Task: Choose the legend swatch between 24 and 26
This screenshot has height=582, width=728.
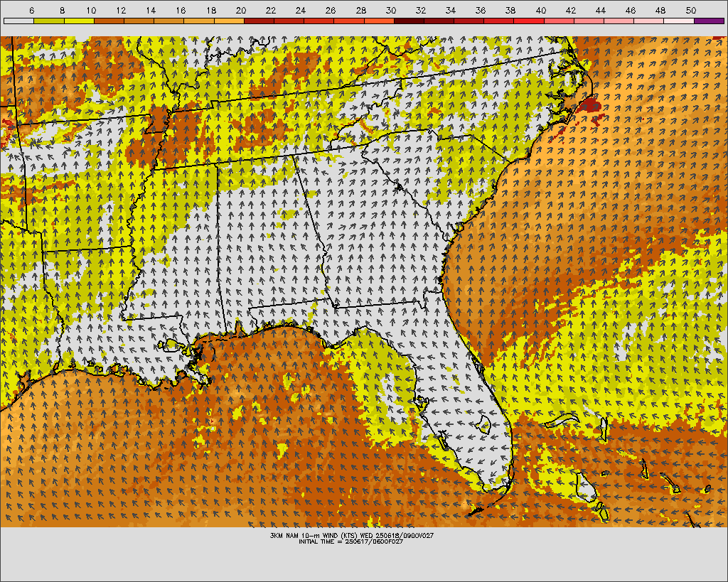Action: 319,21
